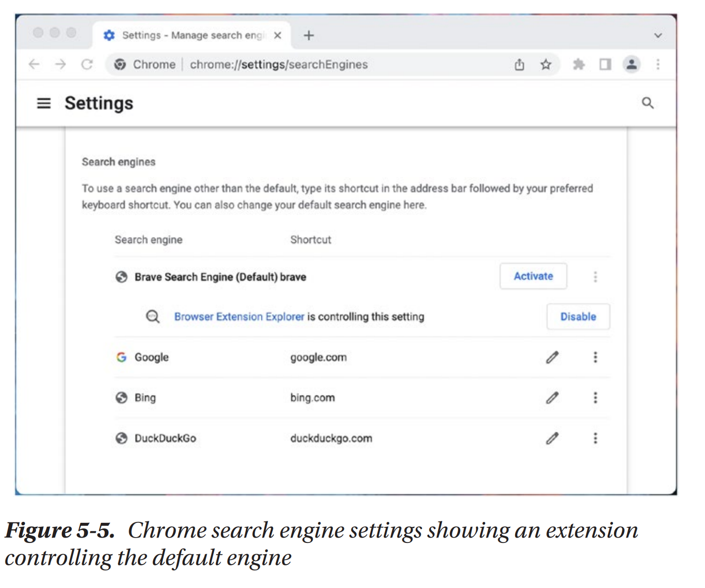Click the share page icon
The height and width of the screenshot is (588, 705).
(519, 65)
